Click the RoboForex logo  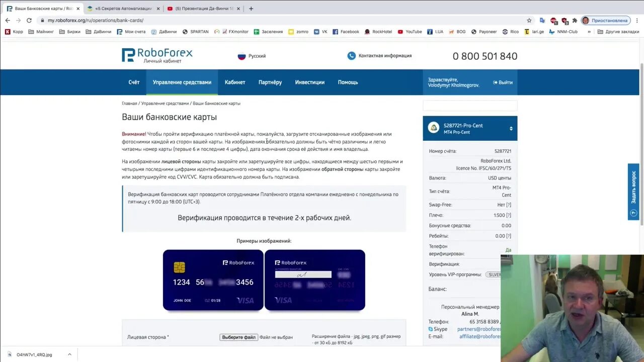point(157,55)
